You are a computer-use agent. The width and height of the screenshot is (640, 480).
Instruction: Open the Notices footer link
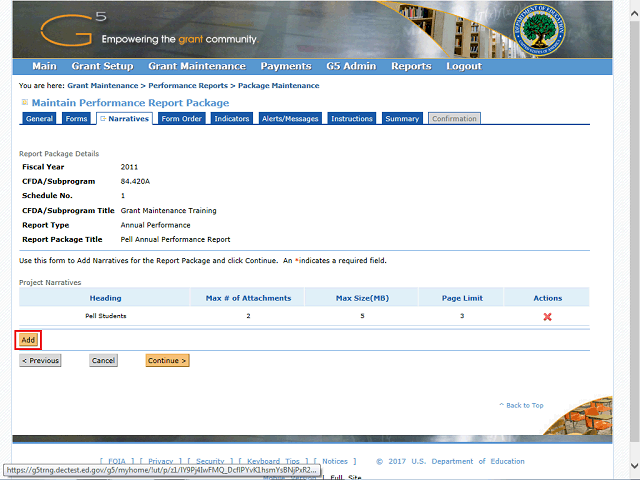point(335,461)
